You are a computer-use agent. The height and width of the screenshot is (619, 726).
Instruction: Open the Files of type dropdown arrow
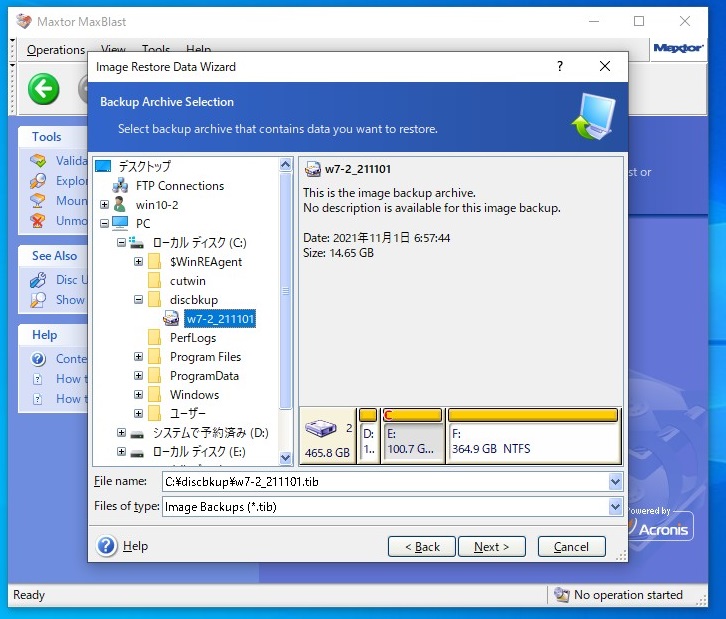615,506
